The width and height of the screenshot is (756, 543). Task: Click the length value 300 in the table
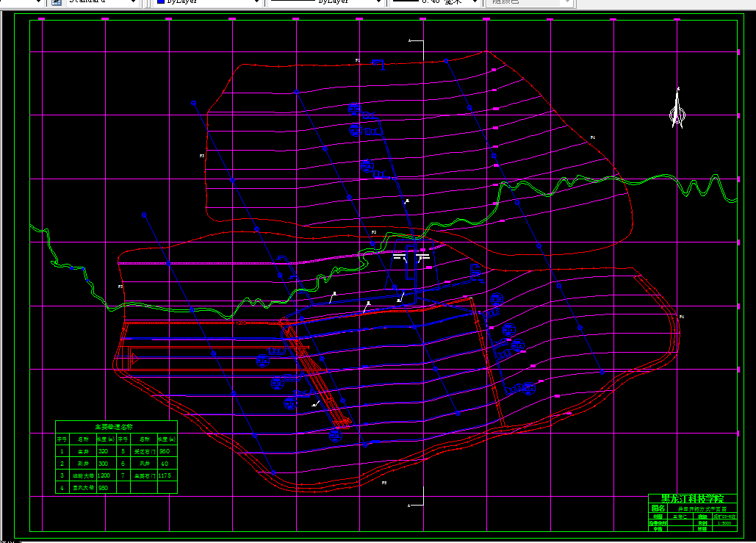click(103, 464)
